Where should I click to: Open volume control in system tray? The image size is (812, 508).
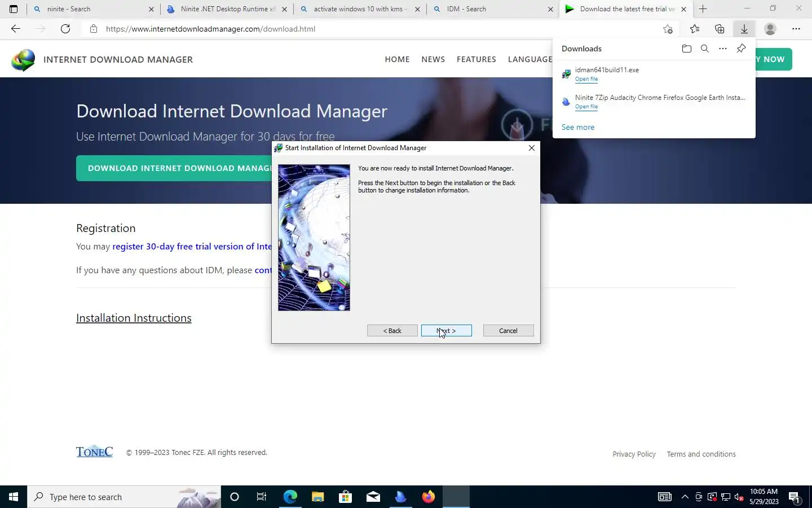coord(739,497)
